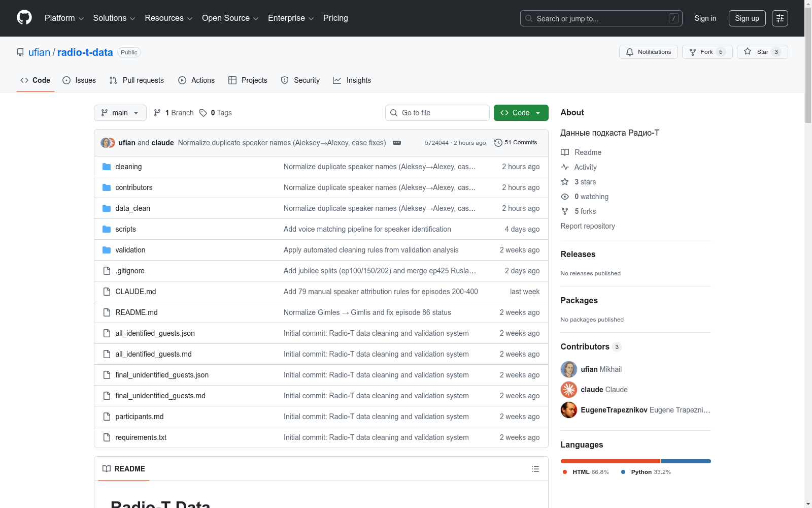Open the Actions tab
The height and width of the screenshot is (508, 812).
coord(196,80)
